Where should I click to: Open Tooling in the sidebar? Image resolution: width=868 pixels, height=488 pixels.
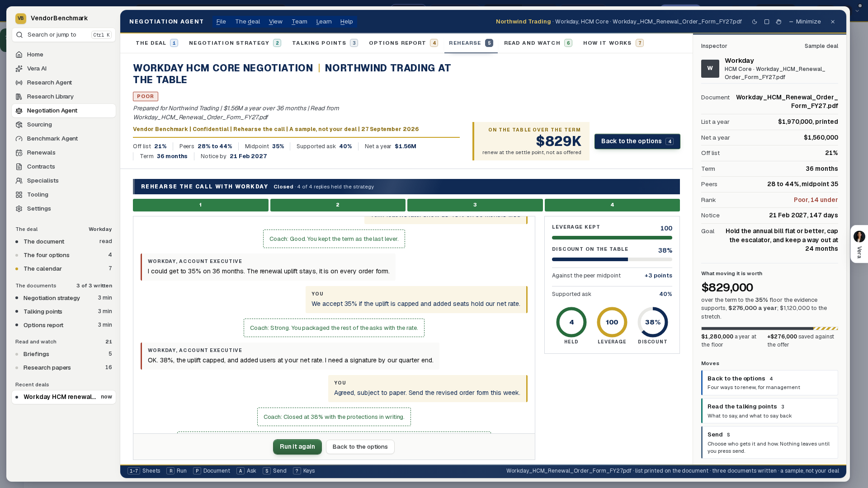pyautogui.click(x=63, y=195)
